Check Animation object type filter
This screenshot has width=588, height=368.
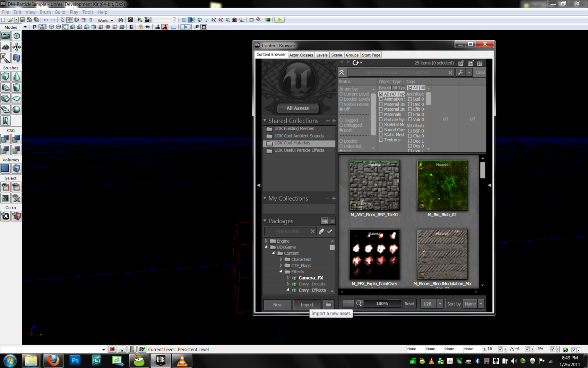[381, 99]
